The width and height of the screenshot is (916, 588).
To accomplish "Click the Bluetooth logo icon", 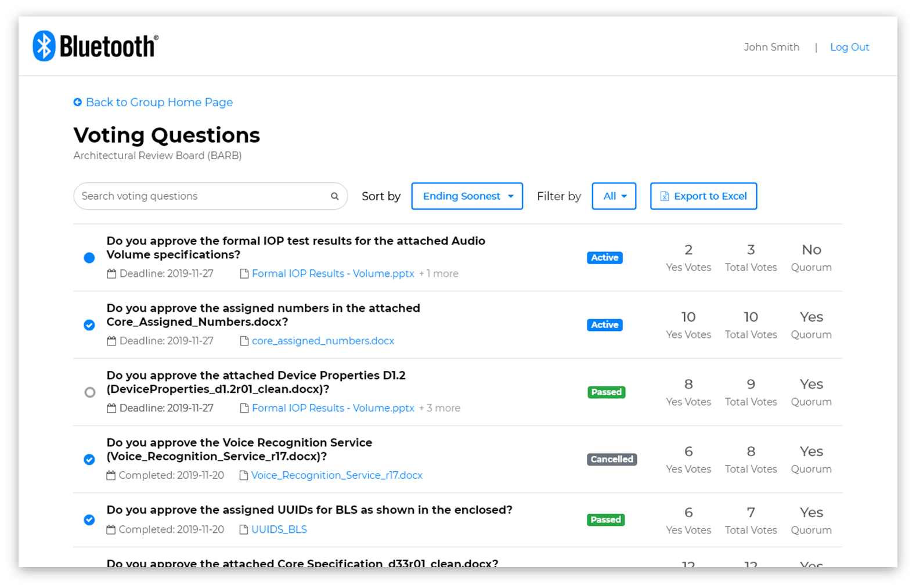I will click(44, 46).
